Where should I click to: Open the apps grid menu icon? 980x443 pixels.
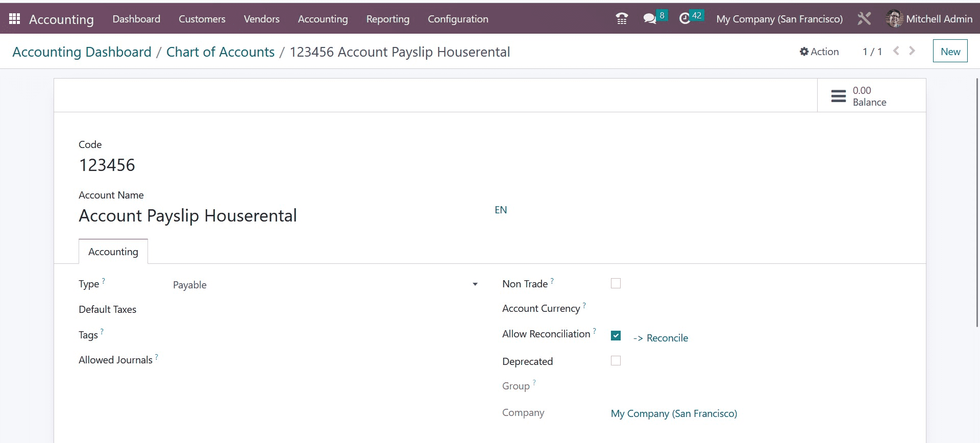click(x=14, y=19)
